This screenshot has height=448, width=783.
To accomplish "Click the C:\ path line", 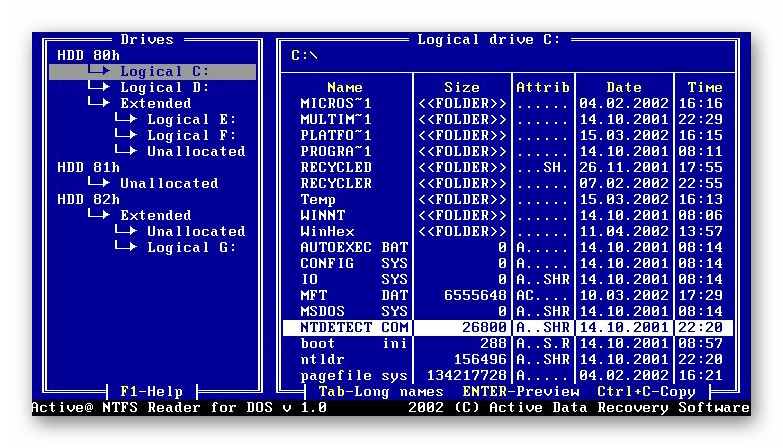I will [304, 55].
